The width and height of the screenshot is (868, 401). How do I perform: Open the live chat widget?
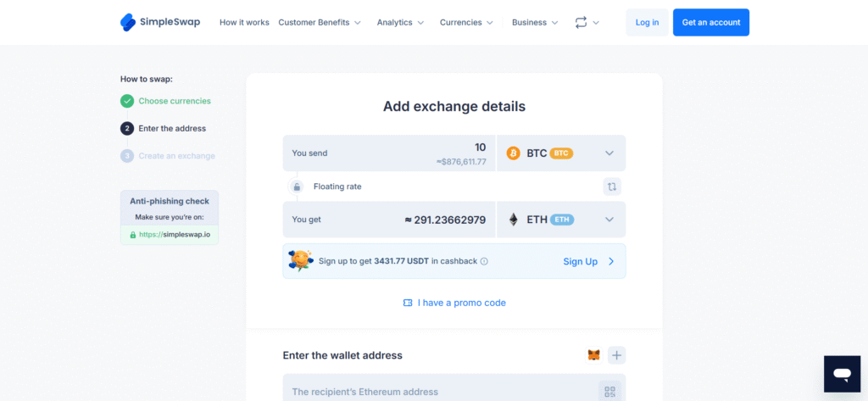[x=842, y=374]
